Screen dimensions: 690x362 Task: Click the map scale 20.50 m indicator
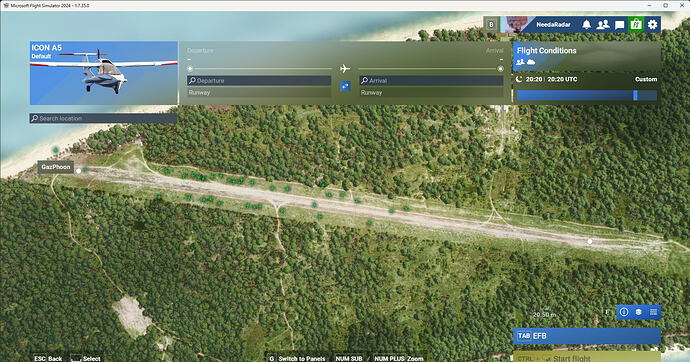pos(544,314)
